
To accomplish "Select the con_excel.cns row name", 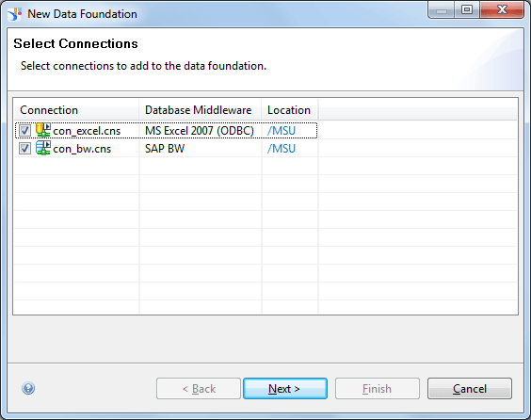I will [x=87, y=131].
